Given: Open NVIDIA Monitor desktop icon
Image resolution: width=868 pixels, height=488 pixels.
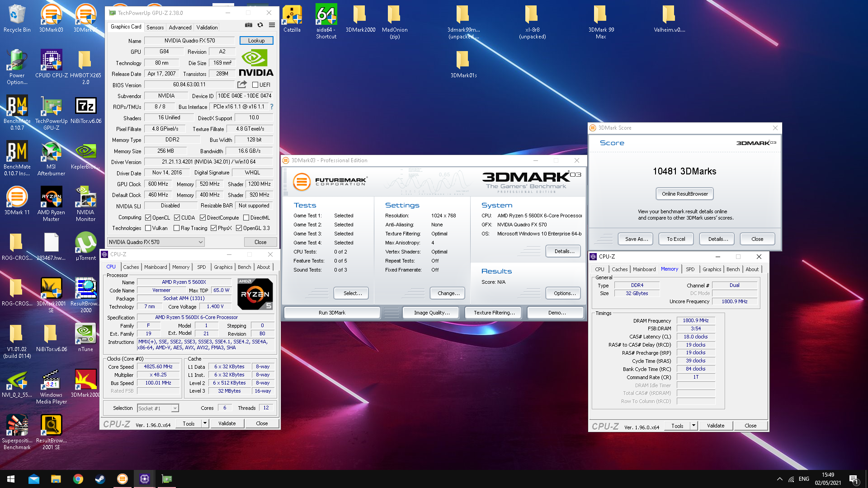Looking at the screenshot, I should 85,204.
